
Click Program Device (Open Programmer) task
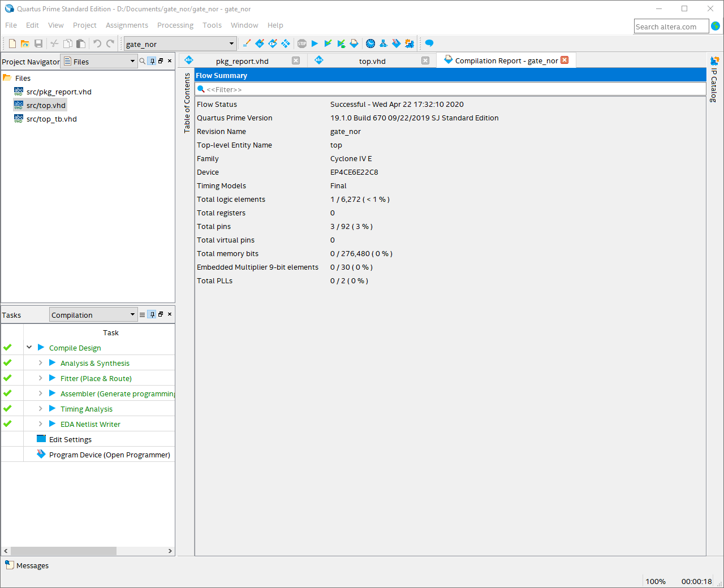pyautogui.click(x=109, y=455)
